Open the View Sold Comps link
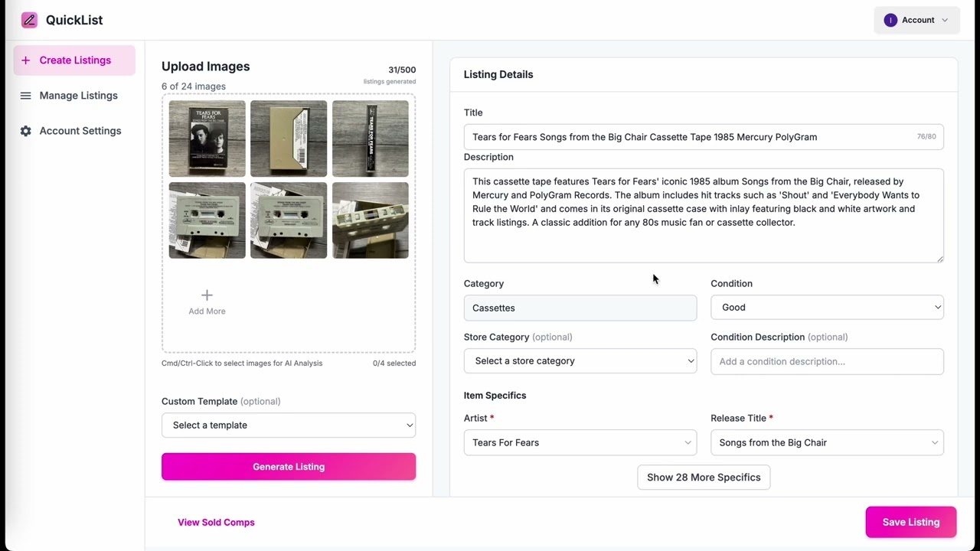 [x=216, y=522]
